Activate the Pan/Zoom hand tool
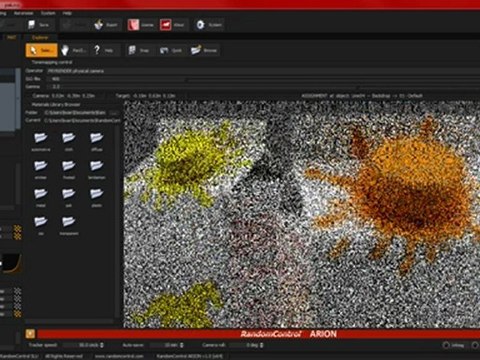Image resolution: width=480 pixels, height=360 pixels. click(x=74, y=50)
